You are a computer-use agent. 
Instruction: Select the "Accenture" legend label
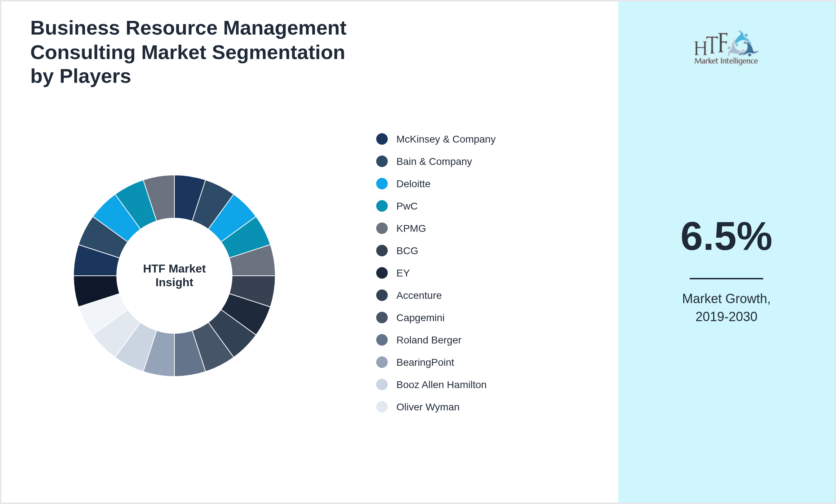click(419, 296)
